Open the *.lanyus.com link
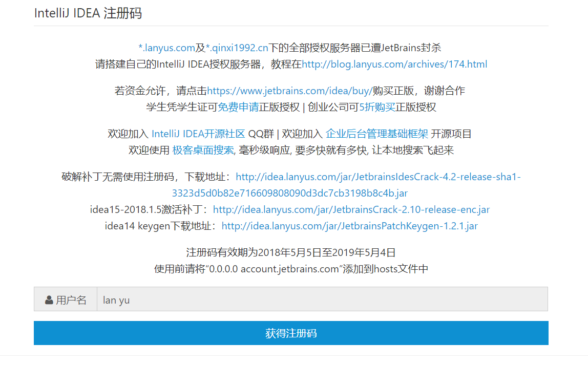Image resolution: width=588 pixels, height=365 pixels. point(166,48)
